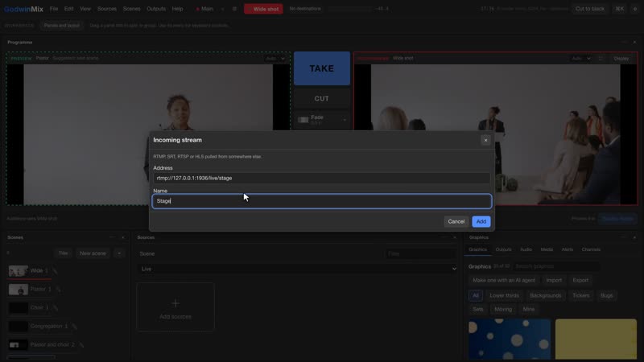Click the Export graphics button

click(x=580, y=280)
